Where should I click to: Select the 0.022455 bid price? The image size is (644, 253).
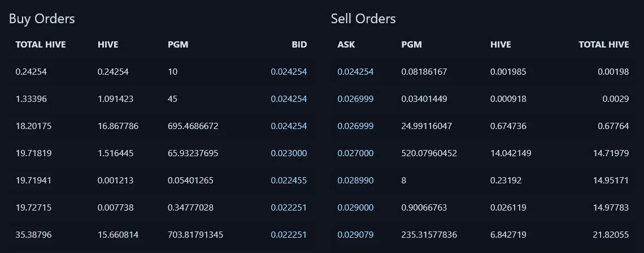(289, 181)
